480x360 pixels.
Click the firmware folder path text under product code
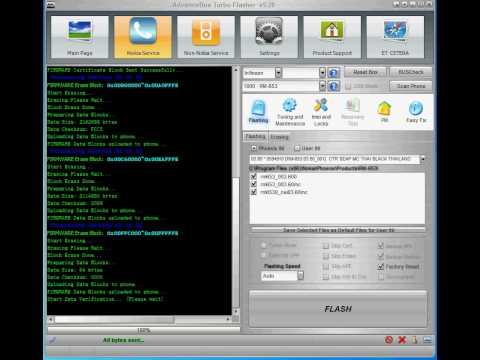[314, 168]
